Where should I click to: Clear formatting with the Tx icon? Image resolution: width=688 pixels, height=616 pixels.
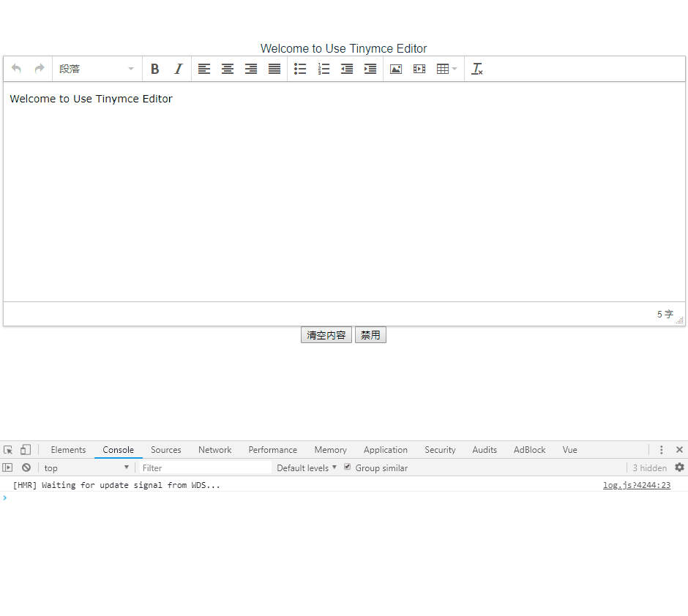pos(477,69)
